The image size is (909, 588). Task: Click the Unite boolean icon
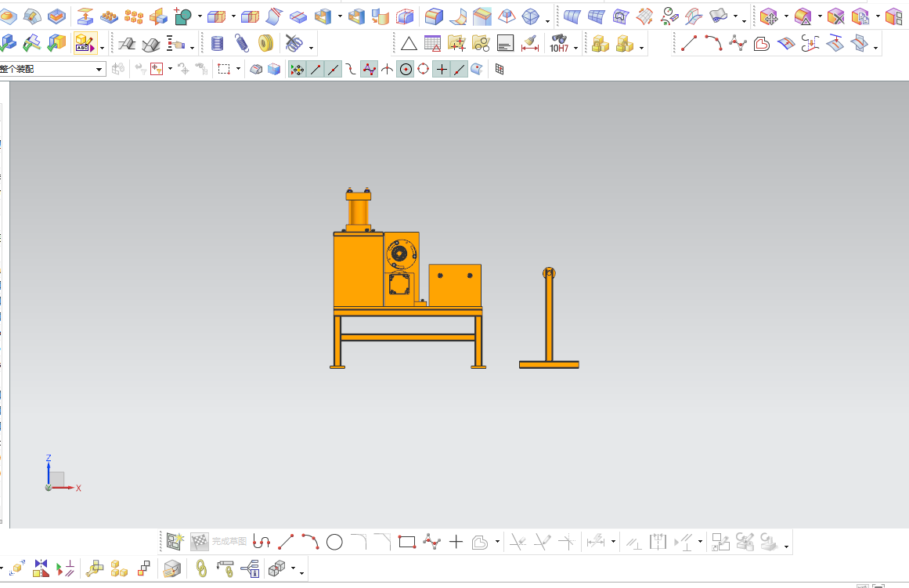point(183,16)
